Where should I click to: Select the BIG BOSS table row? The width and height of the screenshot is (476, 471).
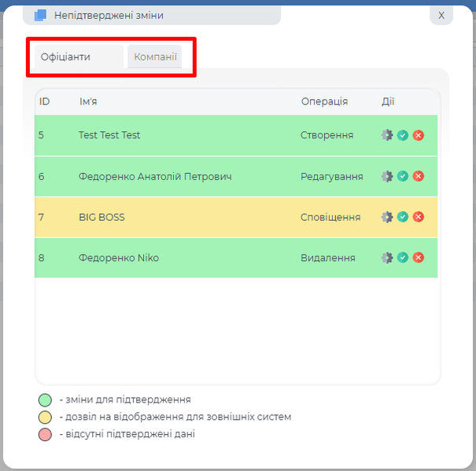click(197, 217)
